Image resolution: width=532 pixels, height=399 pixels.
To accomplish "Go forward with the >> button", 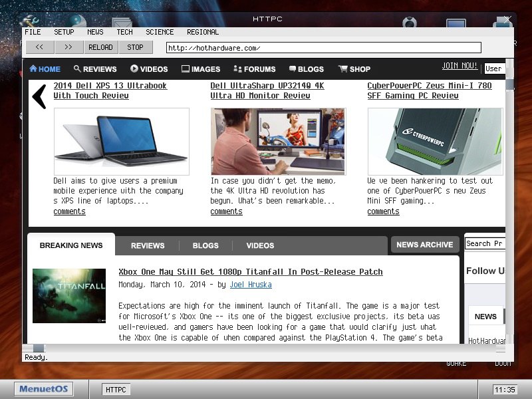I will pos(69,47).
